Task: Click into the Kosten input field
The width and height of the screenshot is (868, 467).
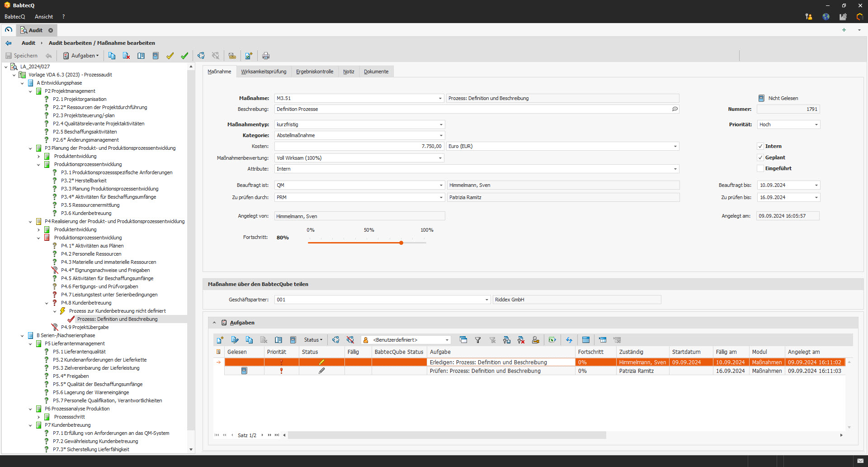Action: (359, 146)
